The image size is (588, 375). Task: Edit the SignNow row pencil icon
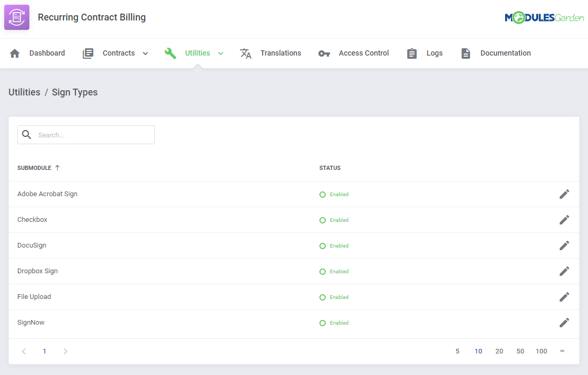coord(564,323)
